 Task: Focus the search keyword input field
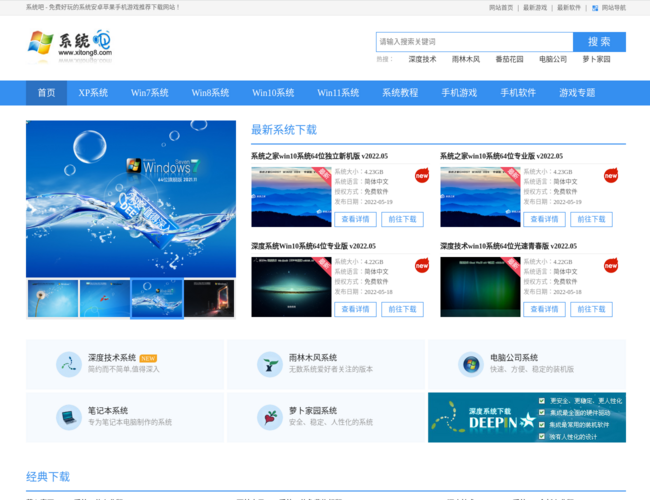[x=475, y=42]
